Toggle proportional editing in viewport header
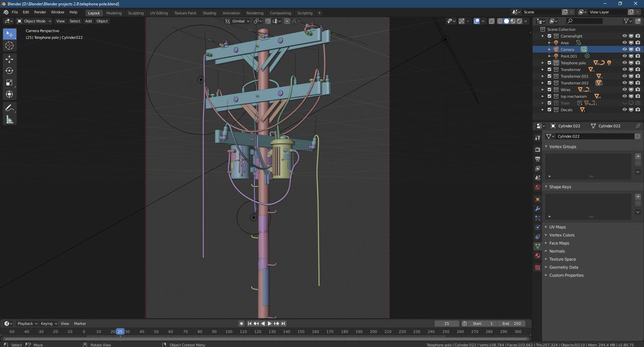Screen dimensions: 644x347 pyautogui.click(x=287, y=21)
